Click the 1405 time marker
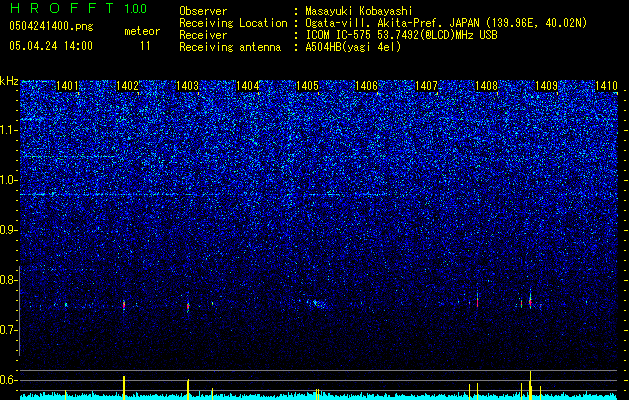Screen dimensions: 629x400 (x=307, y=86)
